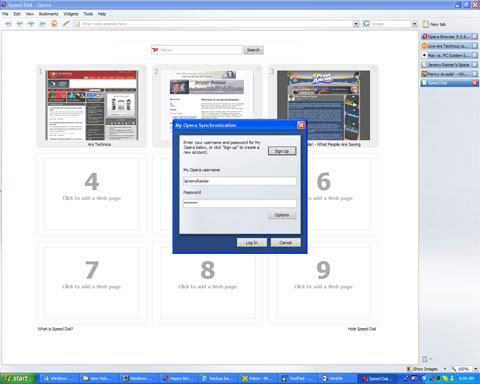
Task: Click the Sign Up button
Action: 282,151
